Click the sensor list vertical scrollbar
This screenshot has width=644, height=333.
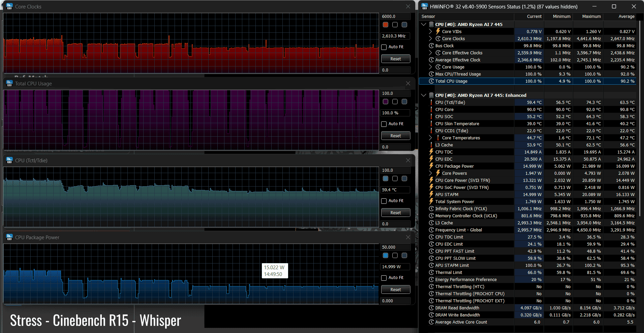point(639,118)
